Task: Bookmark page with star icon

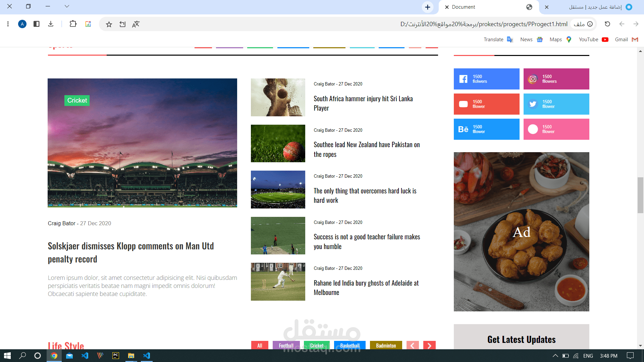Action: [x=109, y=24]
